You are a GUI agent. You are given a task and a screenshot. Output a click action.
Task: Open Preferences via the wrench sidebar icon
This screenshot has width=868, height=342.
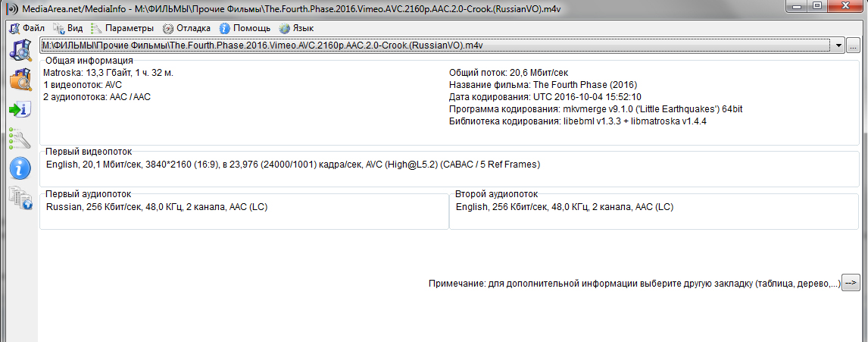tap(18, 139)
